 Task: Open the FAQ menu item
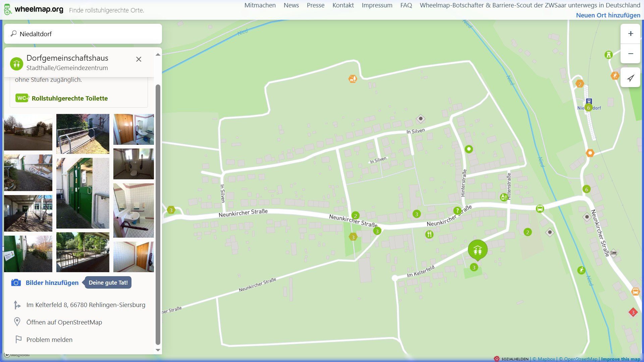pyautogui.click(x=406, y=5)
